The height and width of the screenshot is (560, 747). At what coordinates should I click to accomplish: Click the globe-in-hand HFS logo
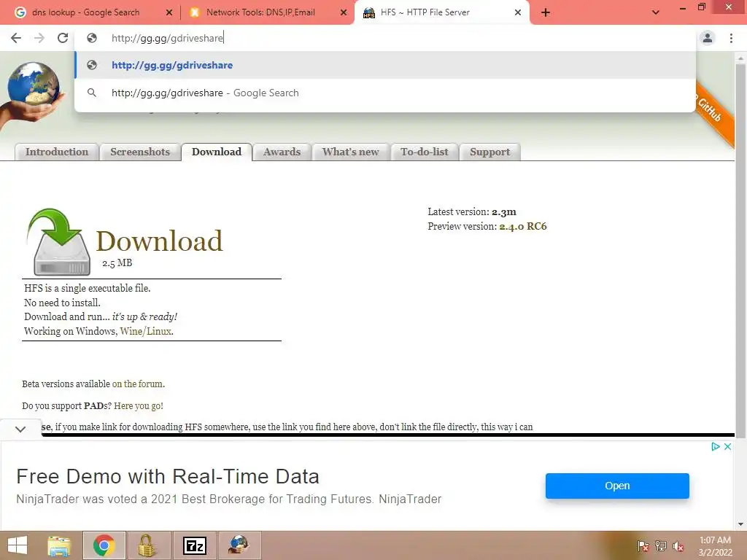[32, 93]
